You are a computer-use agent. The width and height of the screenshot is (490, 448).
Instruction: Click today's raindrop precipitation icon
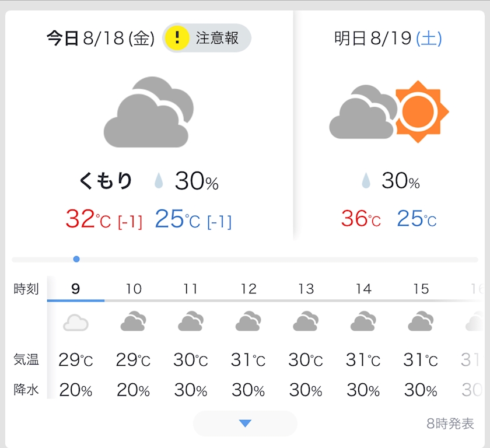159,182
